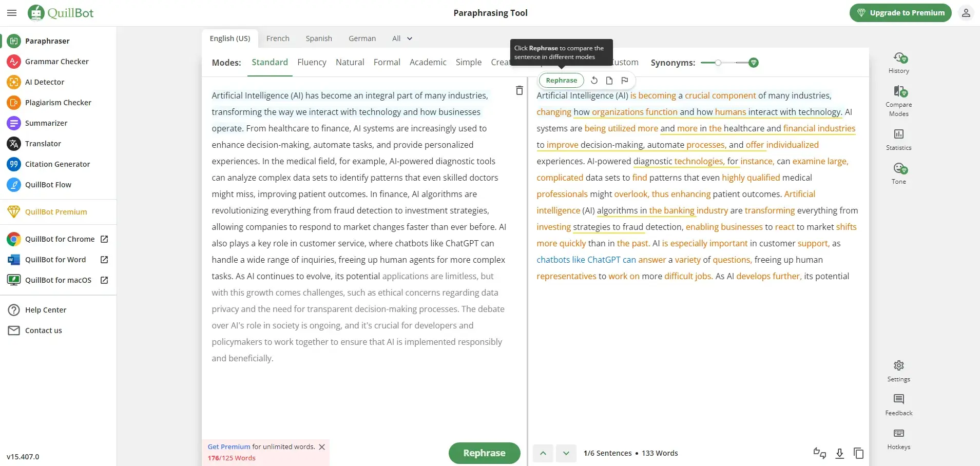Toggle the hamburger sidebar menu

click(12, 13)
